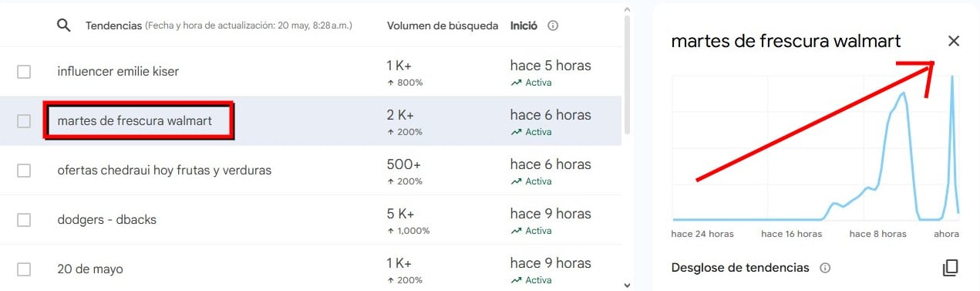The image size is (980, 291).
Task: Click the info icon next to Inició
Action: point(553,25)
